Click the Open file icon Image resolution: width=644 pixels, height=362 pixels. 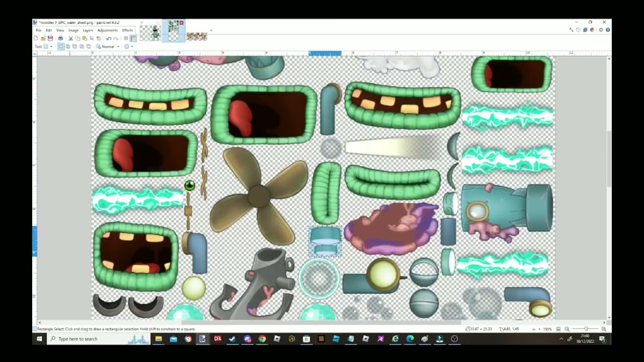click(43, 38)
